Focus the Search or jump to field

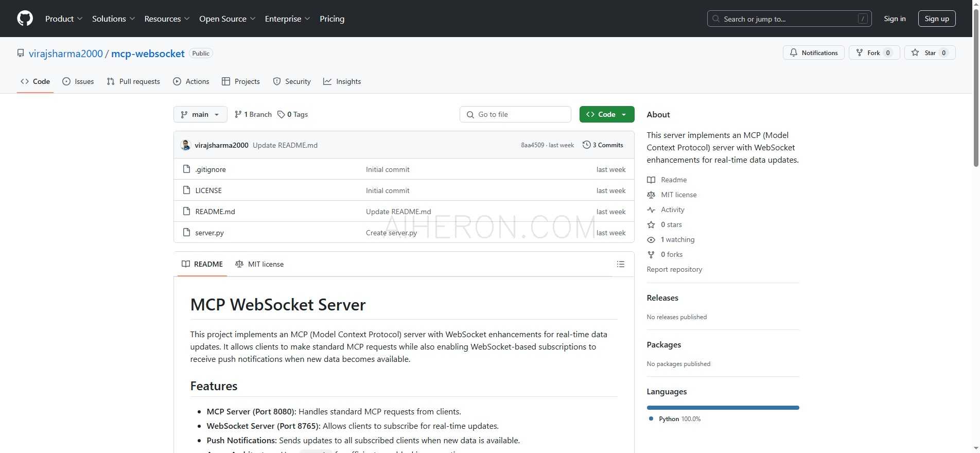(x=789, y=19)
